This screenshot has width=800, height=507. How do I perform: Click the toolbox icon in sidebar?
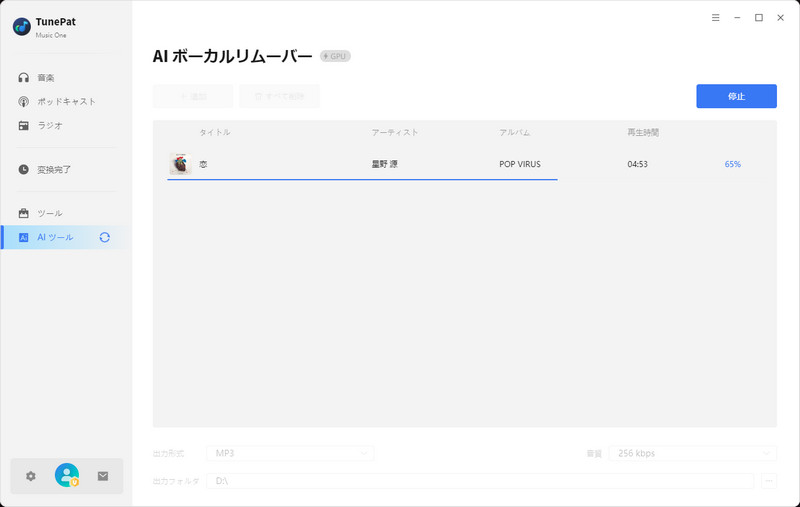[23, 213]
